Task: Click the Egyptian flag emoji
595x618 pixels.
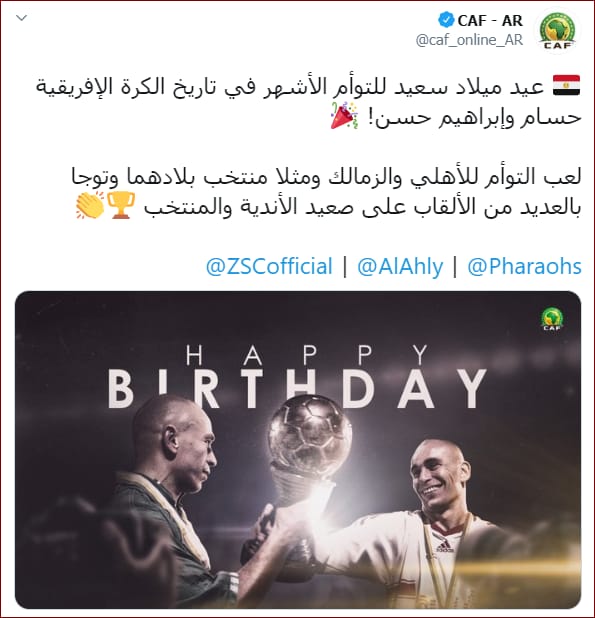Action: click(566, 86)
